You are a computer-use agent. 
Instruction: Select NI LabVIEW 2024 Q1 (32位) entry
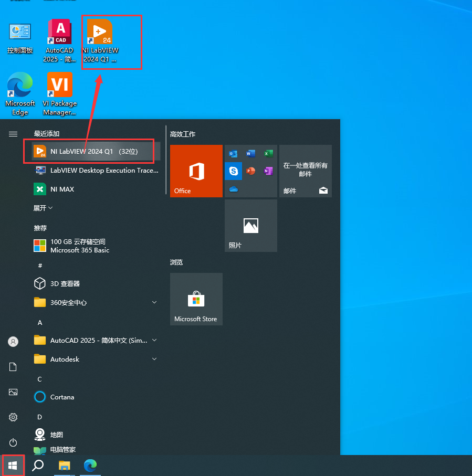(93, 151)
